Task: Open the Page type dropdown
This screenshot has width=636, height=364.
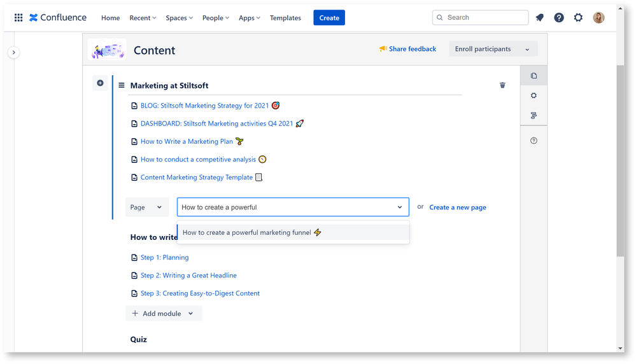Action: tap(147, 207)
